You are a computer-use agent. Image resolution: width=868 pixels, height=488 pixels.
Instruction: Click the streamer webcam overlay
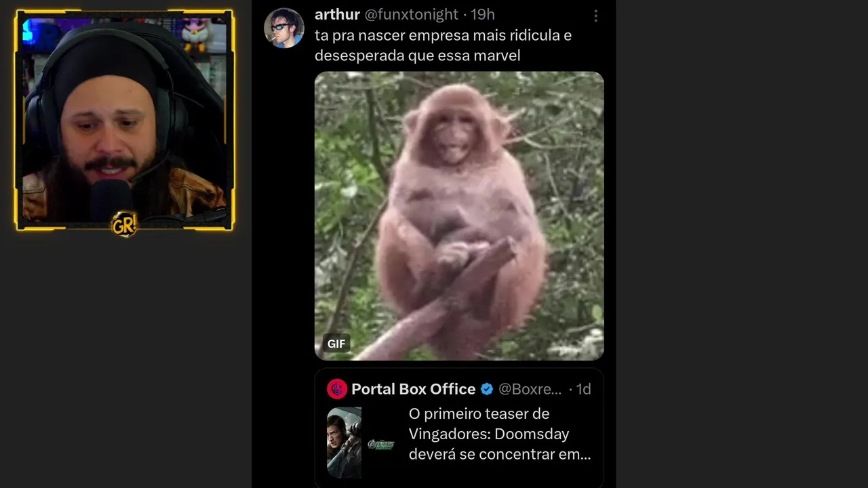(x=125, y=120)
